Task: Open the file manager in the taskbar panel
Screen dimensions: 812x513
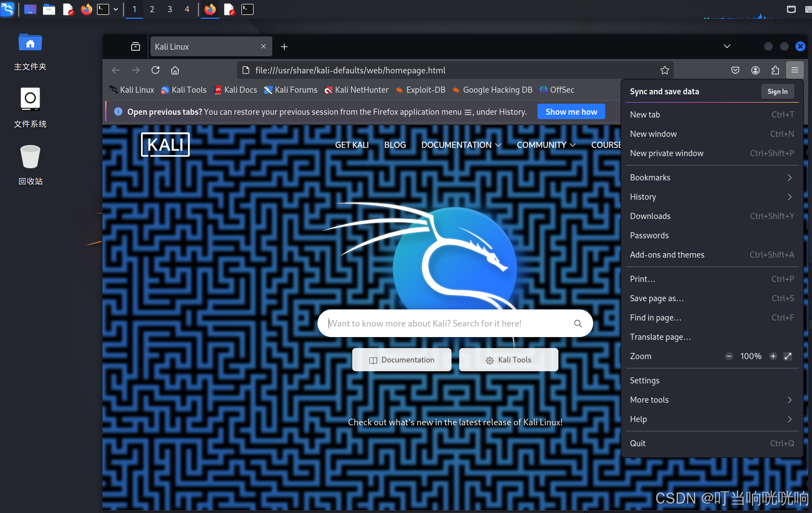Action: click(x=49, y=9)
